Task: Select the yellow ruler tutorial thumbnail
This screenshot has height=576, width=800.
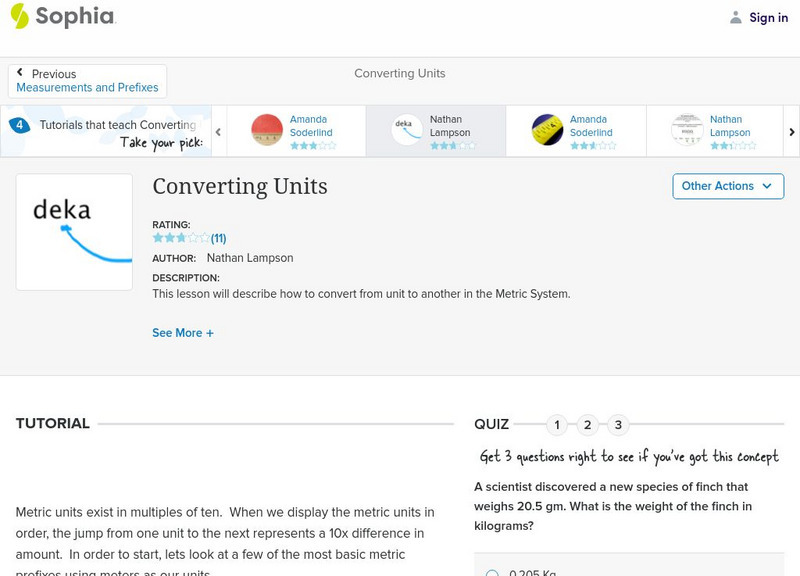Action: (x=547, y=130)
